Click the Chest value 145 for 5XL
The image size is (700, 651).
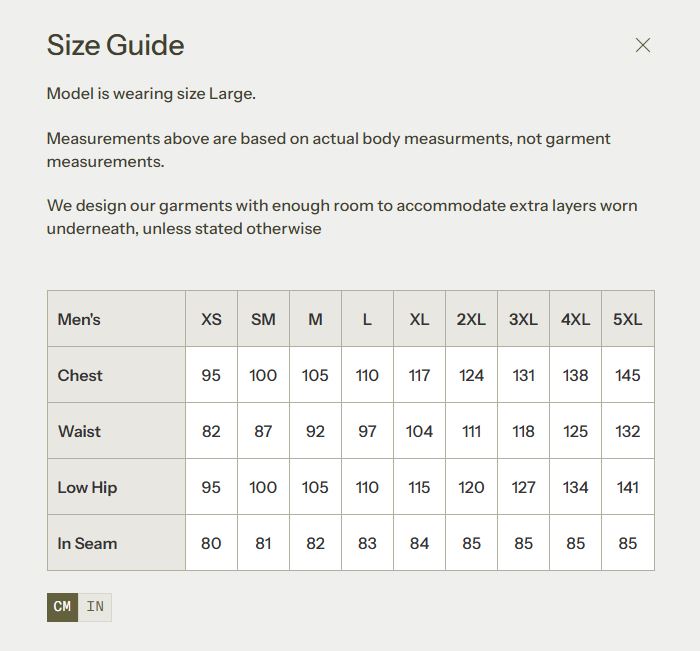point(627,376)
